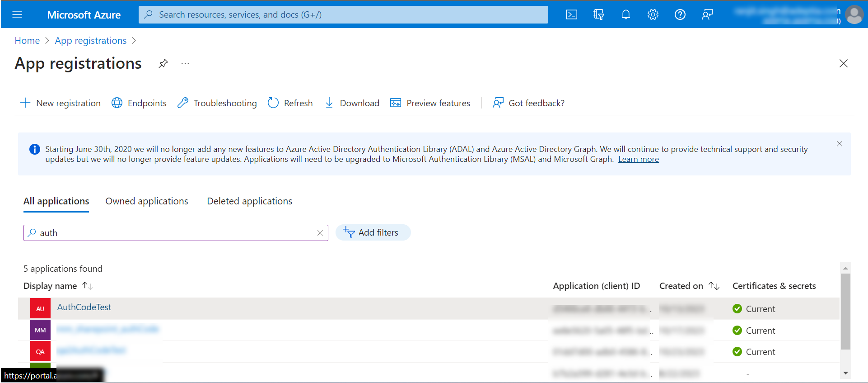
Task: Open the AuthCodeTest application
Action: click(84, 307)
